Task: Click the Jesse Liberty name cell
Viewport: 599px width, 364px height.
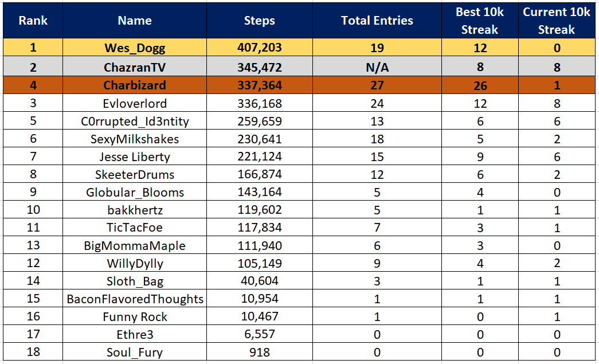Action: click(135, 156)
